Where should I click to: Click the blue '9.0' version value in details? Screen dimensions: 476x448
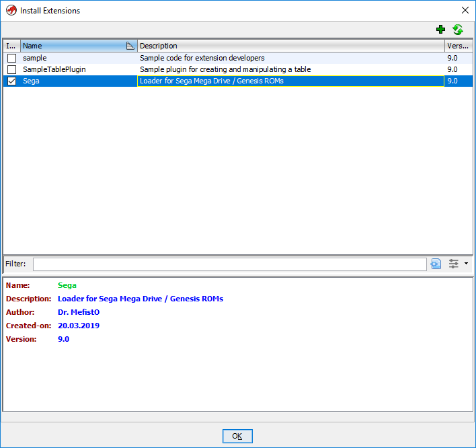pos(63,339)
